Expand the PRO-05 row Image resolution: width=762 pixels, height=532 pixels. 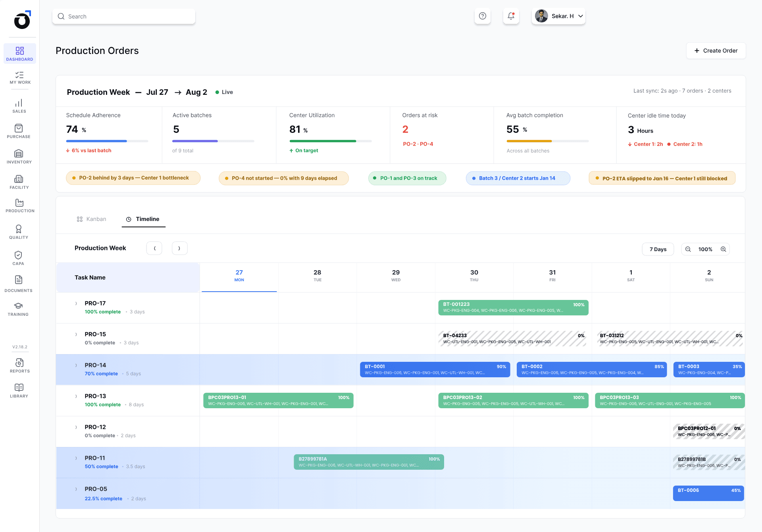(x=76, y=489)
